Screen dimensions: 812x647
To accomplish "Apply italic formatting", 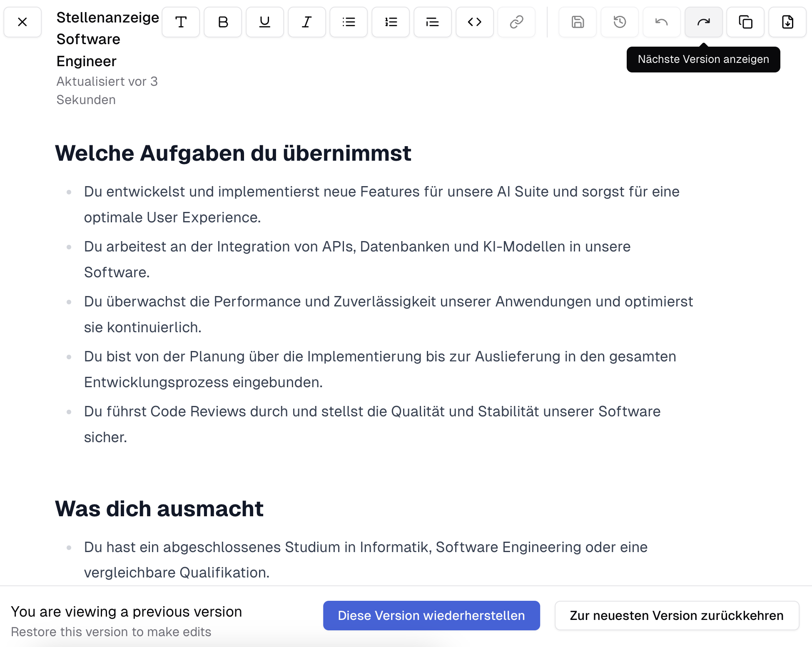I will [x=307, y=22].
